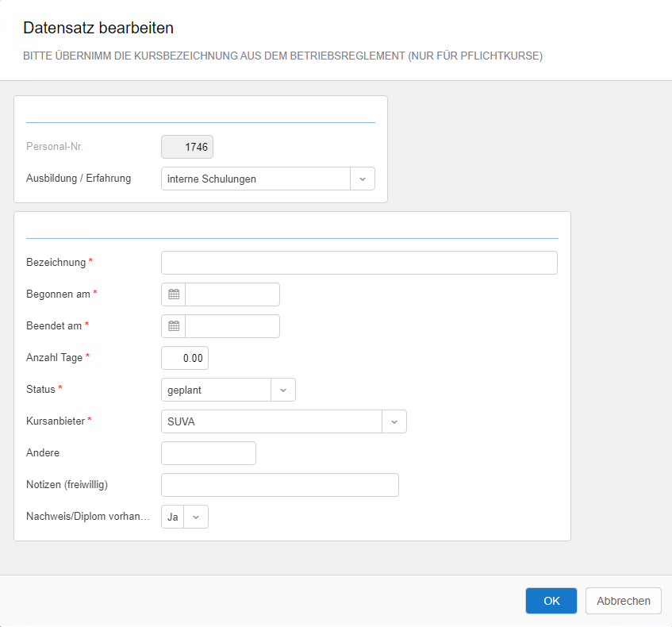Click the Anzahl Tage field showing 0.00
The height and width of the screenshot is (627, 672).
tap(184, 357)
